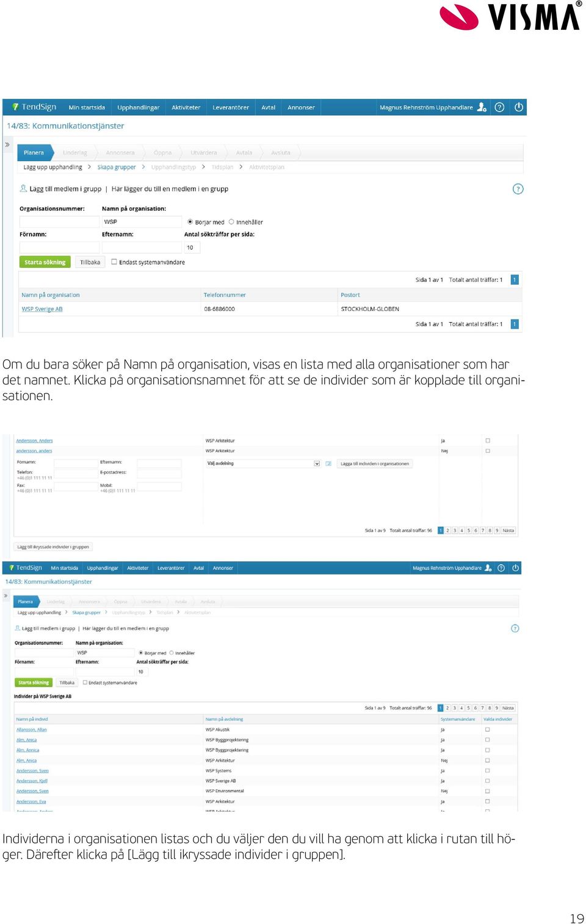Open 'Annonser' menu in bottom screenshot
Image resolution: width=586 pixels, height=924 pixels.
(x=223, y=568)
